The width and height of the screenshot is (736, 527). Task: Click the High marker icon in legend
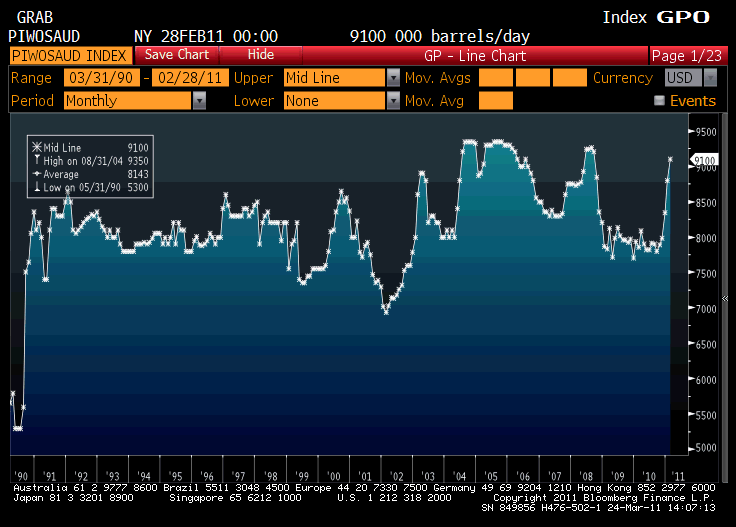click(37, 160)
